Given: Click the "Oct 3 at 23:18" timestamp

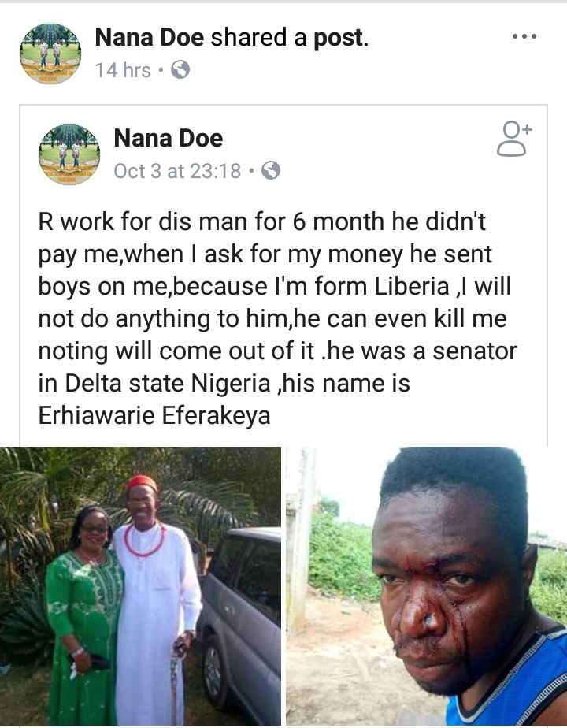Looking at the screenshot, I should (x=177, y=170).
